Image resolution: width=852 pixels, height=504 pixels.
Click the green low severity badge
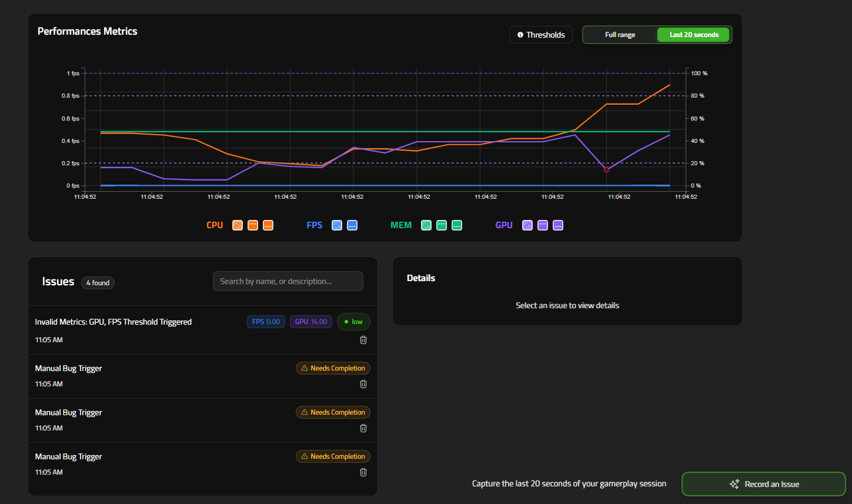tap(353, 322)
